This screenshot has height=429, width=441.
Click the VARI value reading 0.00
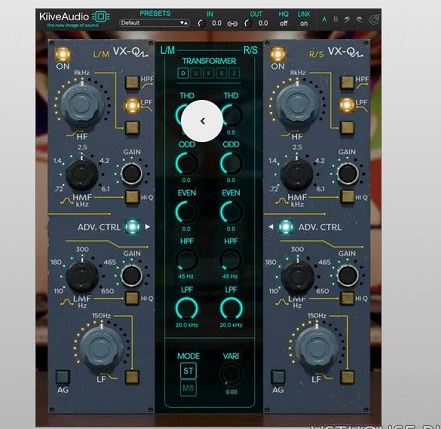231,392
